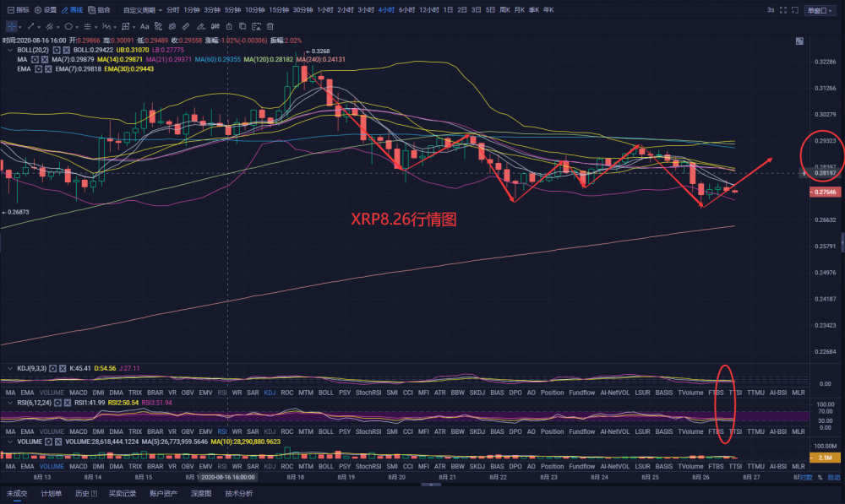
Task: Switch to the 深度图 depth chart tab
Action: [x=201, y=494]
